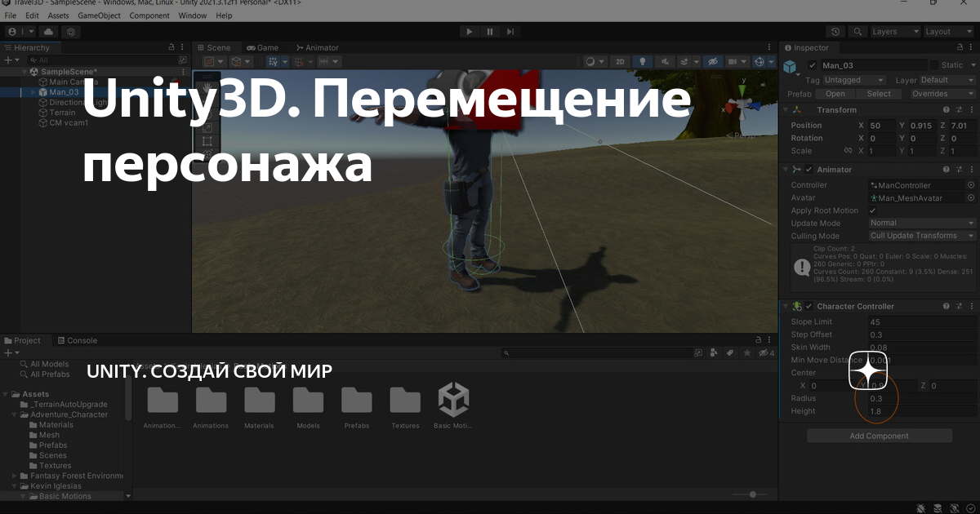Select the ManController object picker circle
Image resolution: width=980 pixels, height=514 pixels.
click(x=969, y=185)
